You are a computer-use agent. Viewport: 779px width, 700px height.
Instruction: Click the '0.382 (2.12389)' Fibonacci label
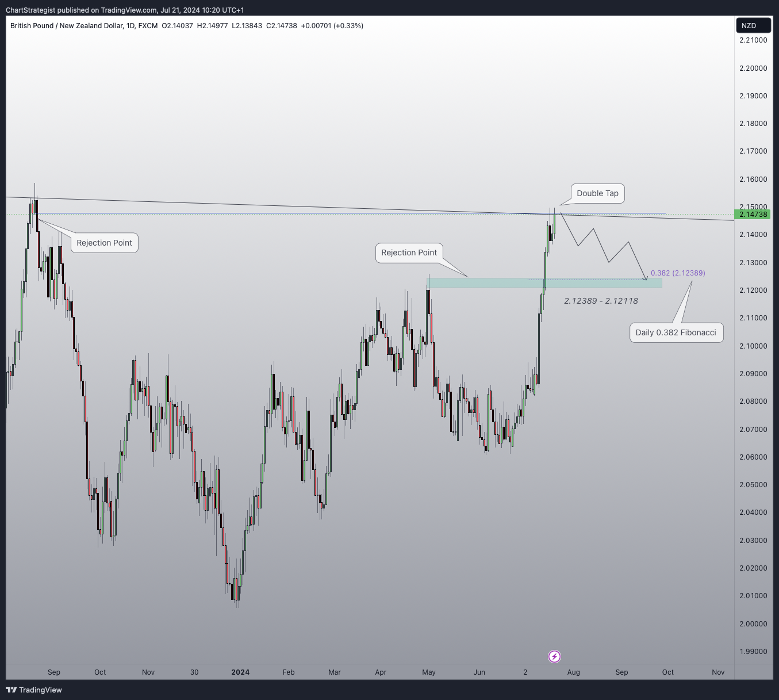pyautogui.click(x=678, y=273)
